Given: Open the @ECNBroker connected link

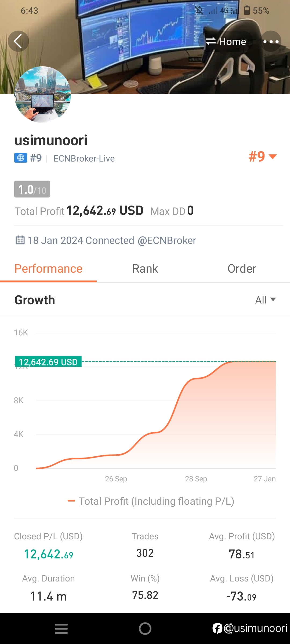Looking at the screenshot, I should (167, 240).
